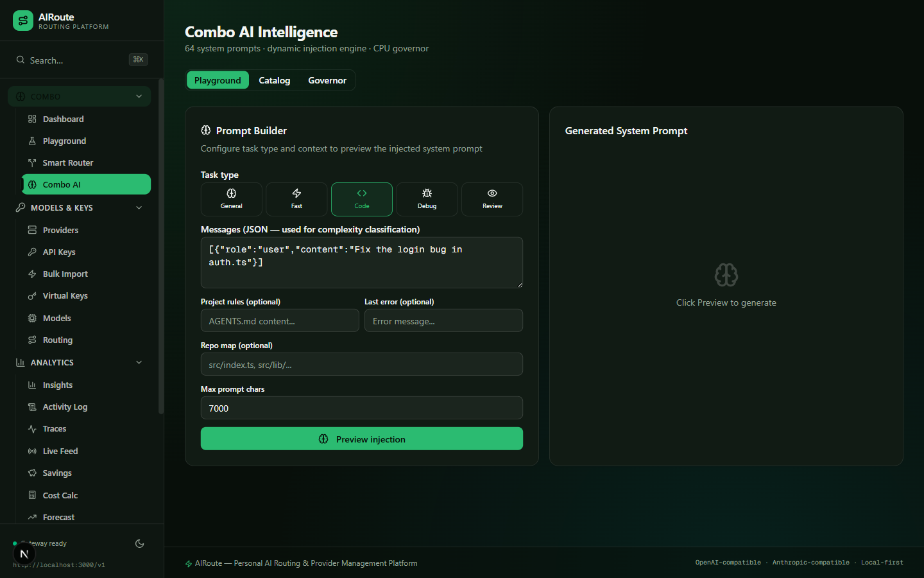924x578 pixels.
Task: Go to Virtual Keys
Action: [x=86, y=295]
